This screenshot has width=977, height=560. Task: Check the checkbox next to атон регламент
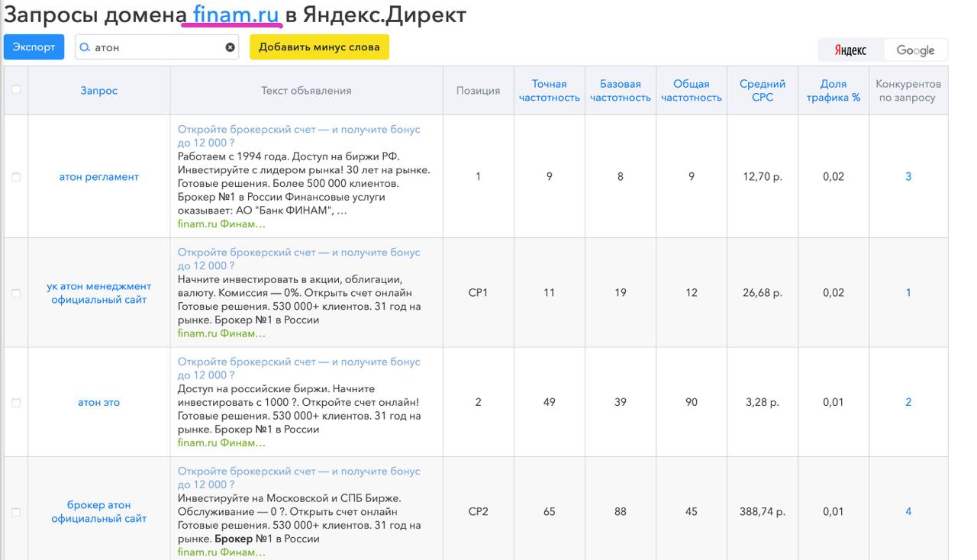pyautogui.click(x=16, y=176)
